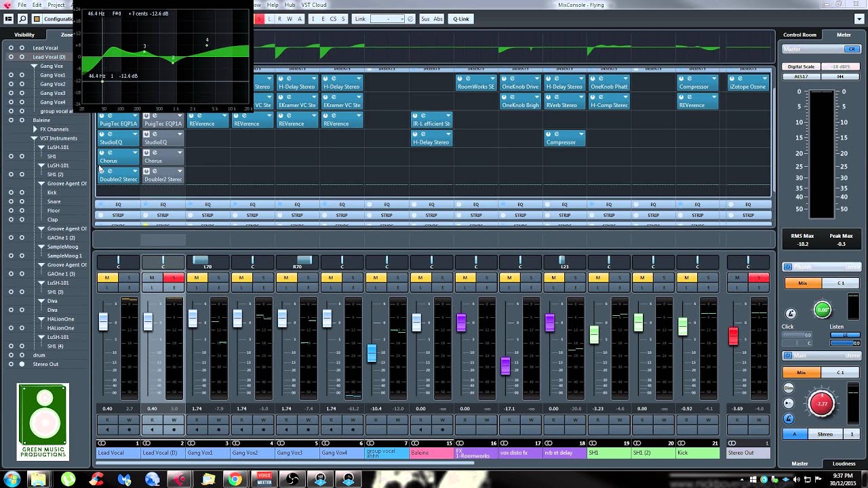Click the group vocal ahhh blue fader
The width and height of the screenshot is (868, 488).
click(x=372, y=352)
